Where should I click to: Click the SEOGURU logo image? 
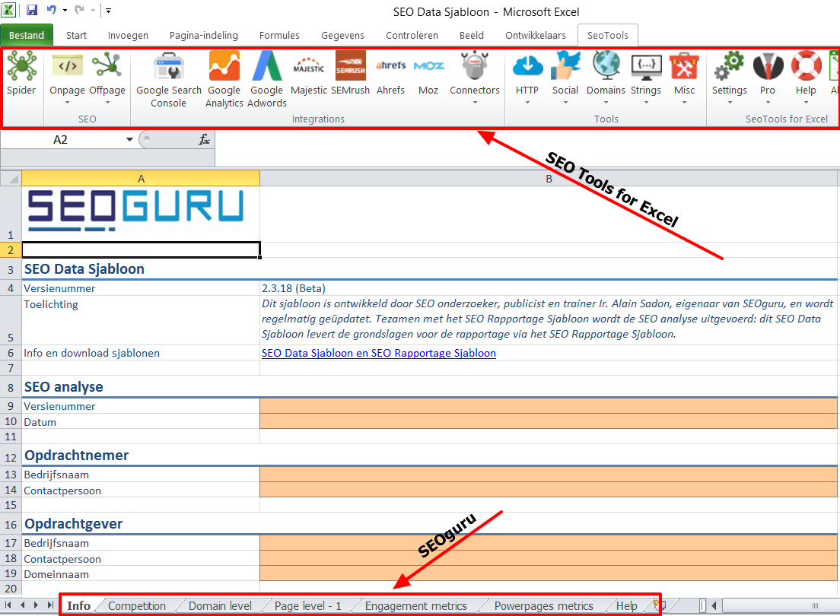136,211
